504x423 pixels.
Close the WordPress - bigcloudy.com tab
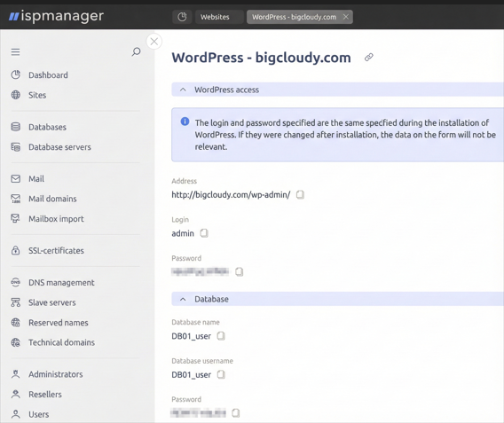point(346,17)
